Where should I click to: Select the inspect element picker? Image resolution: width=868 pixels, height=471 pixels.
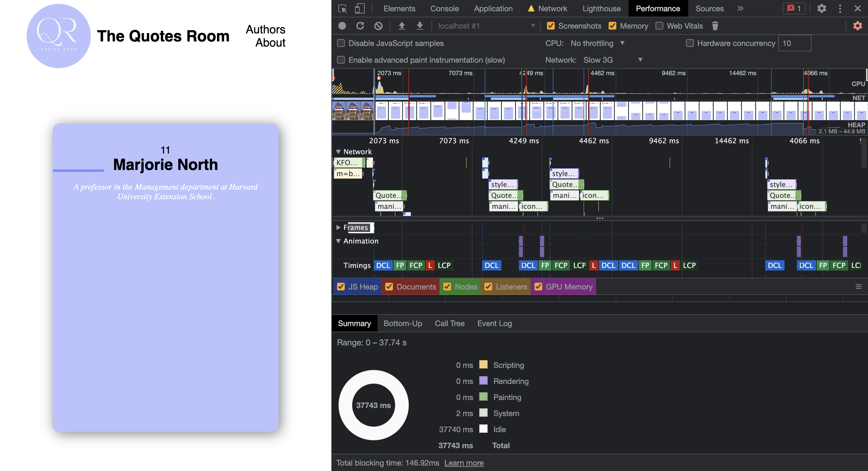342,8
